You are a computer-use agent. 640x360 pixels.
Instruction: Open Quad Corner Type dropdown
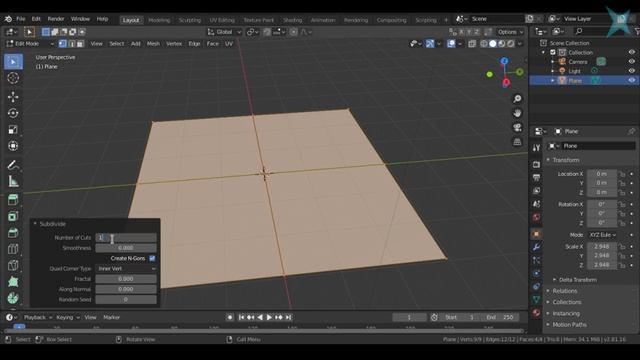(126, 269)
